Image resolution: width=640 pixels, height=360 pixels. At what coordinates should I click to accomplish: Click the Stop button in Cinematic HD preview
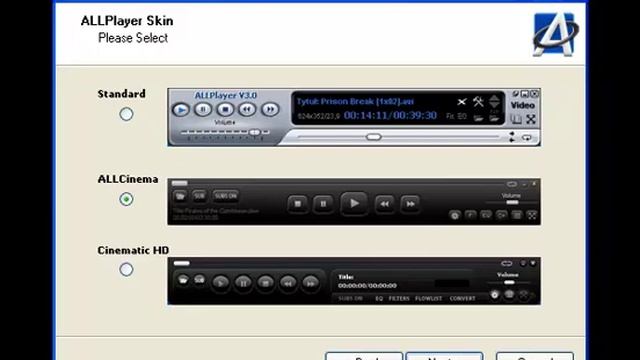click(265, 282)
